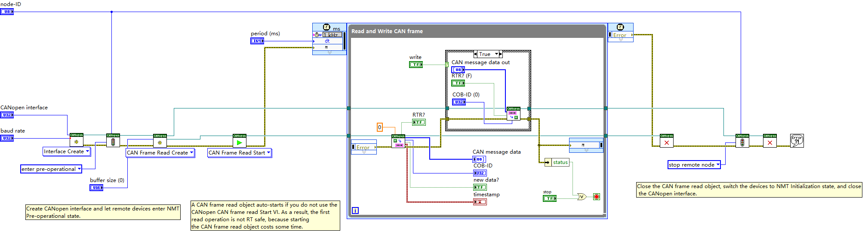Viewport: 868px width, 232px height.
Task: Expand the Timed Loop input node chevron
Action: (x=329, y=53)
